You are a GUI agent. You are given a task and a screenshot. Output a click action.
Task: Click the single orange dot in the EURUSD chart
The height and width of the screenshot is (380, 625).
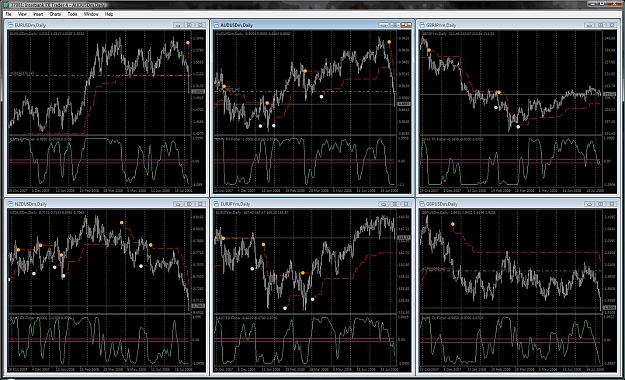pos(188,43)
